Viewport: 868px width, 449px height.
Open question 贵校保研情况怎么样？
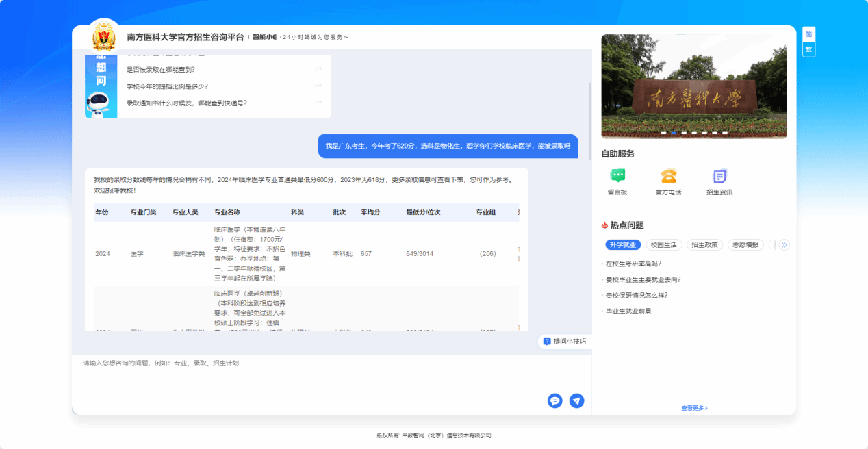pyautogui.click(x=636, y=295)
